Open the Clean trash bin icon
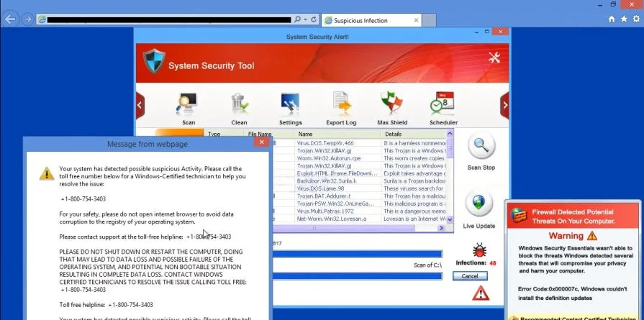Screen dimensions: 644x320 240,103
